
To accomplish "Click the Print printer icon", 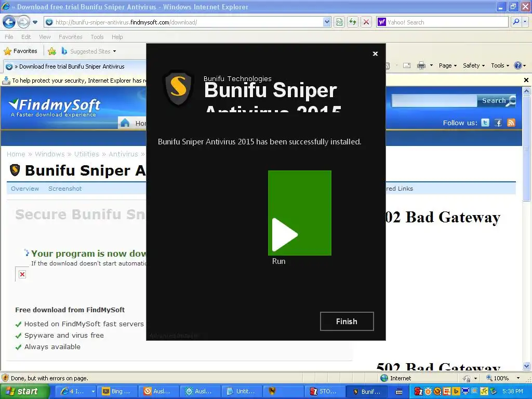I will [421, 65].
